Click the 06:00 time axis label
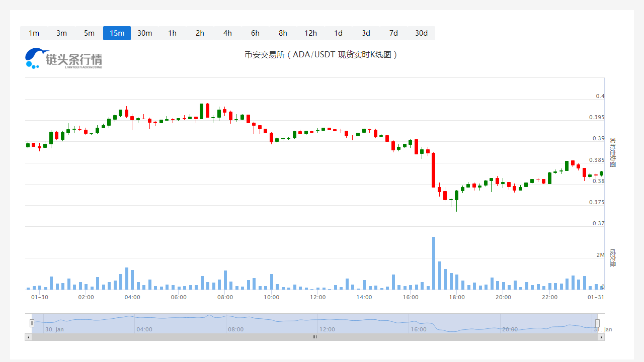 [179, 297]
